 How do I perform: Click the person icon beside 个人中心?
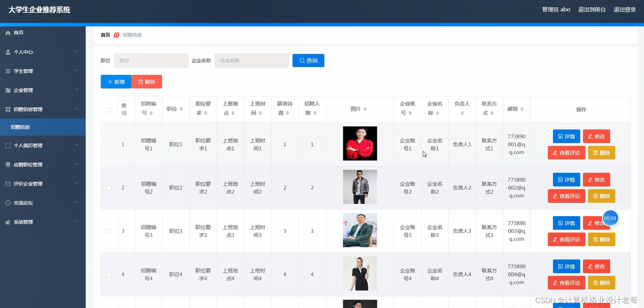tap(8, 52)
